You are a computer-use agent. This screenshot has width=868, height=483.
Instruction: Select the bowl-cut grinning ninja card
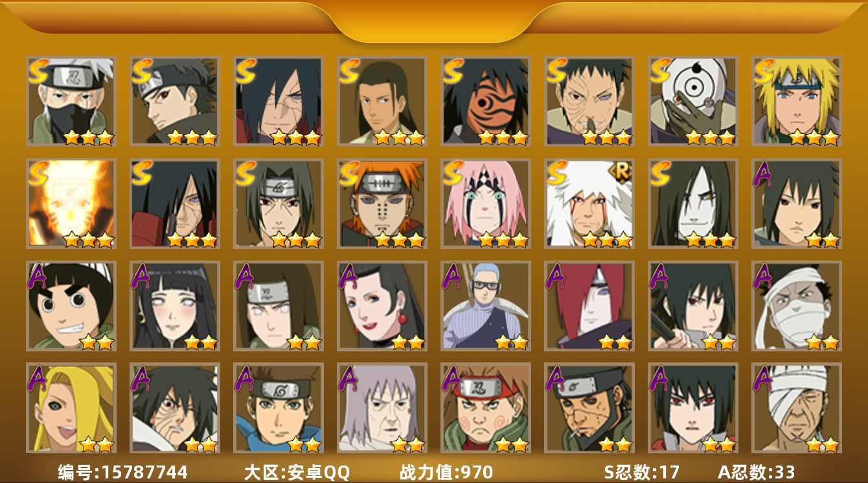(71, 306)
